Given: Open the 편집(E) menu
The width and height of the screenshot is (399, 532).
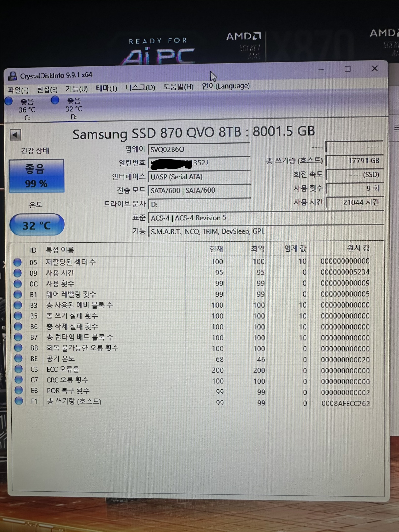Looking at the screenshot, I should click(x=47, y=90).
